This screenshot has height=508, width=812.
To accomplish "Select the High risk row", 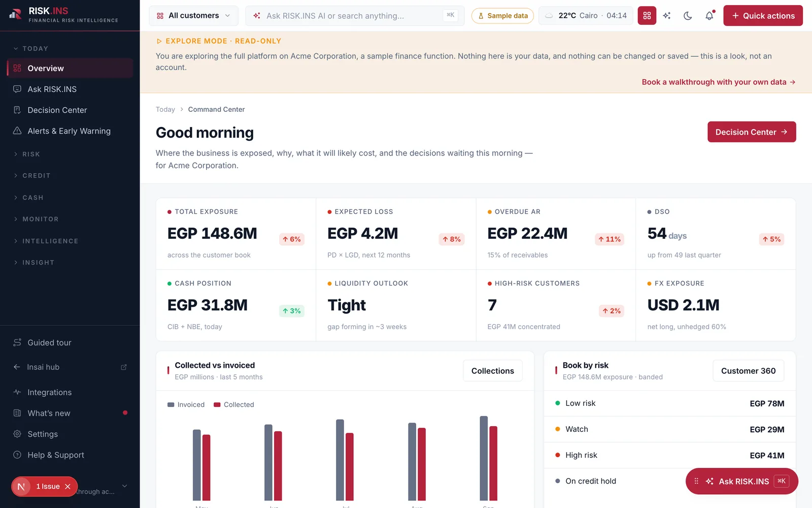I will pos(669,455).
